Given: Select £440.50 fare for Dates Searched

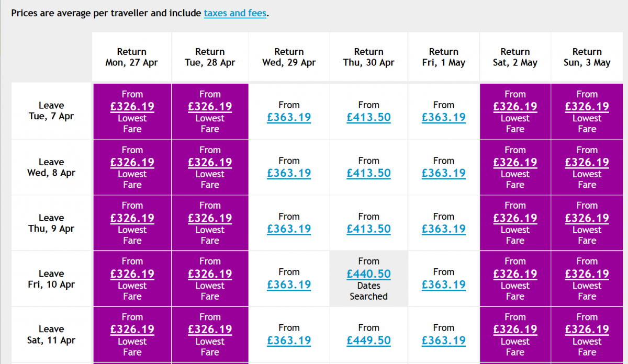Looking at the screenshot, I should pos(368,274).
